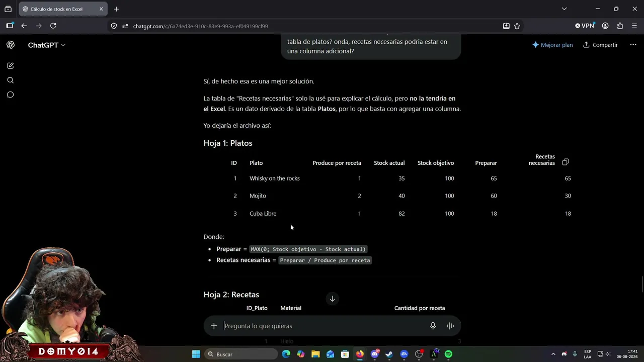Click the Recetas necesarias value 30
The width and height of the screenshot is (644, 362).
[x=568, y=196]
